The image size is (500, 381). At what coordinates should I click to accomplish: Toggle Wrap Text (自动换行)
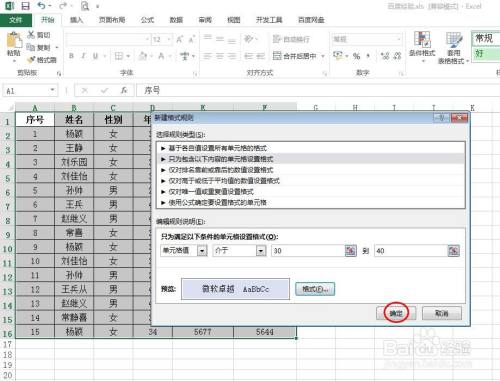pyautogui.click(x=291, y=39)
